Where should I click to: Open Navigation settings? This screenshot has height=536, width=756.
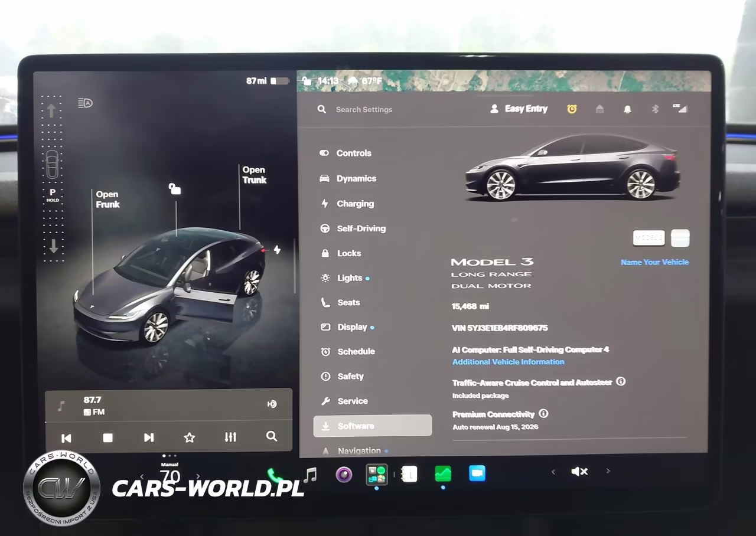click(354, 451)
